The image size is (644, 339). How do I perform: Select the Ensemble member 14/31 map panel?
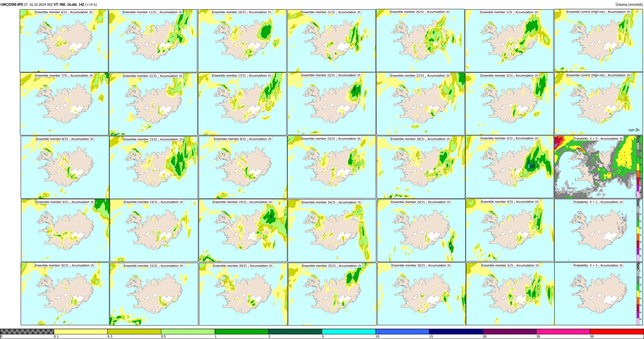[x=154, y=230]
